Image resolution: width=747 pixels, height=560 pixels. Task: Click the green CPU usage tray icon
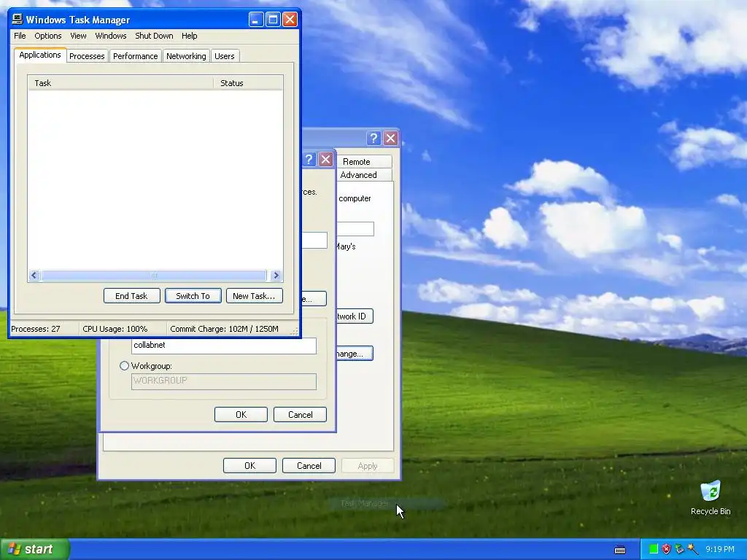(x=654, y=549)
